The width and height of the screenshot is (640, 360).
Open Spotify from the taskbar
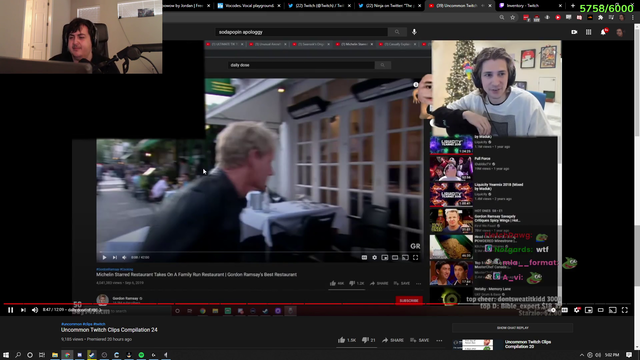(141, 355)
